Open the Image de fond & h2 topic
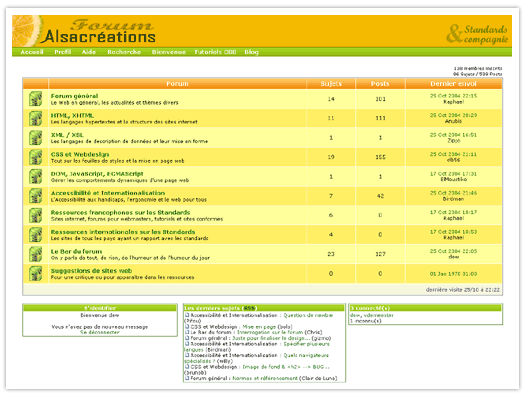Viewport: 525px width, 396px height. tap(286, 367)
